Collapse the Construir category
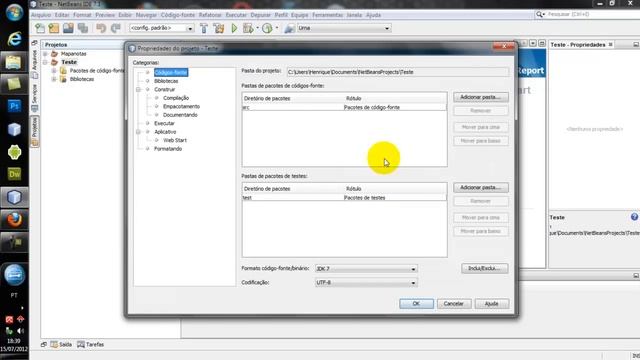 pos(138,89)
